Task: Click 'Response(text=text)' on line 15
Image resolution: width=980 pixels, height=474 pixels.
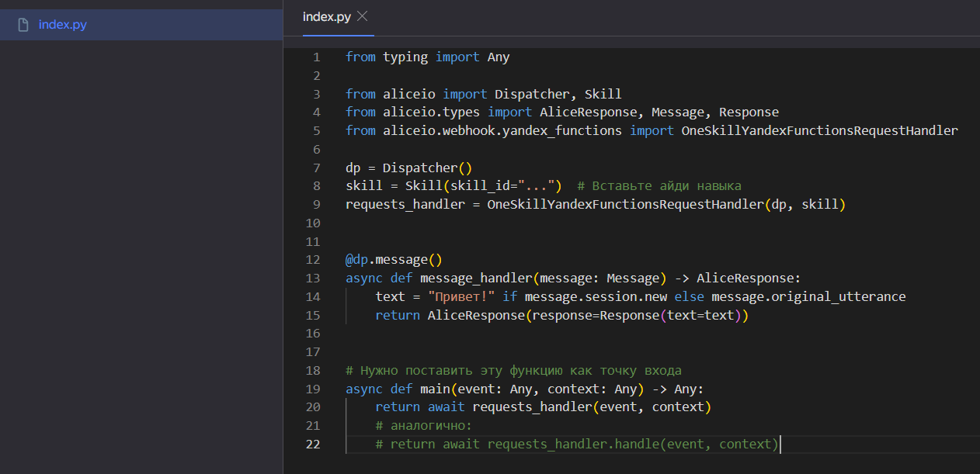Action: pyautogui.click(x=670, y=316)
